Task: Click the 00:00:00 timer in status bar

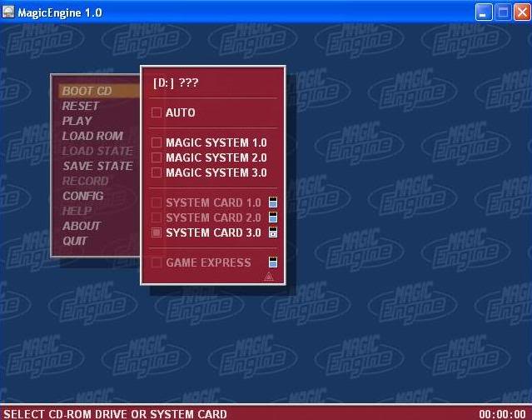Action: tap(503, 414)
